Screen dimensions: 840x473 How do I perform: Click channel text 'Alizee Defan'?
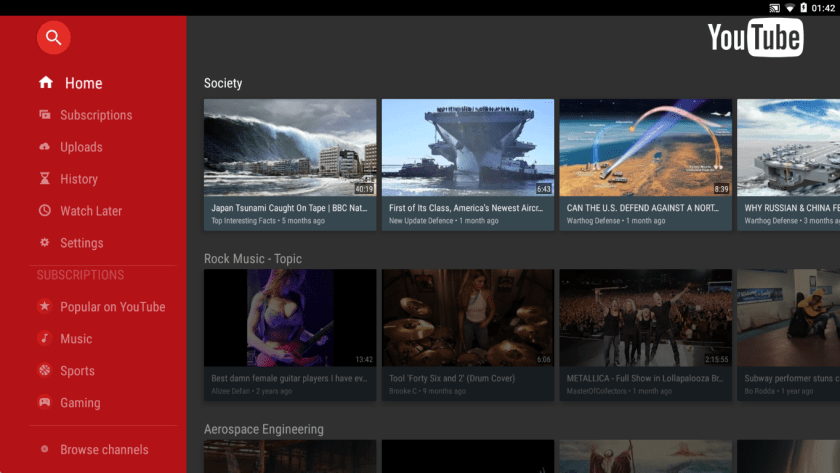[x=230, y=391]
